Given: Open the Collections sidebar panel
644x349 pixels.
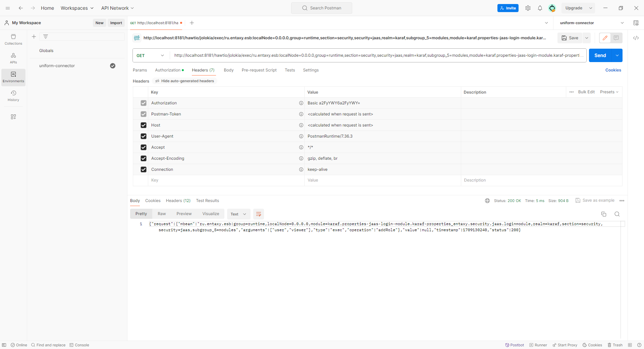Looking at the screenshot, I should pos(13,39).
